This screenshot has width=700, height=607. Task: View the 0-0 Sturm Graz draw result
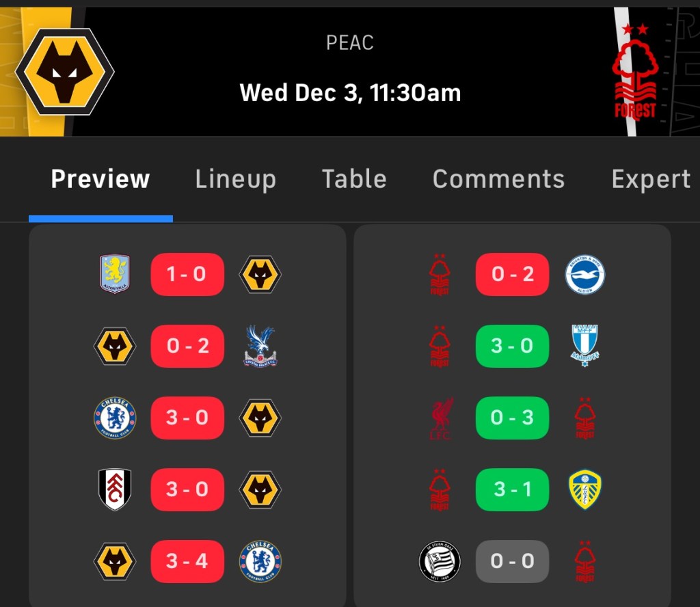point(512,561)
